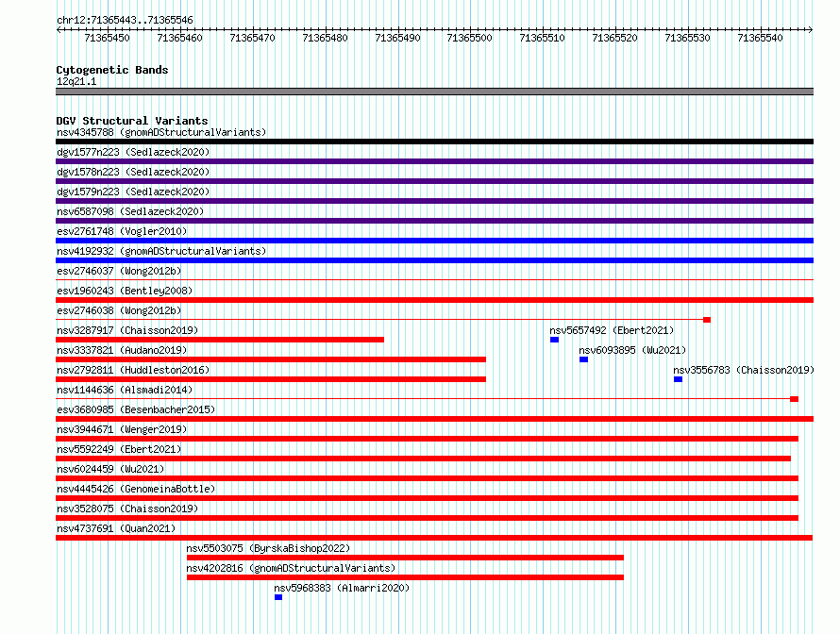Click ruler position 71365500
Viewport: 840px width, 634px height.
tap(469, 38)
